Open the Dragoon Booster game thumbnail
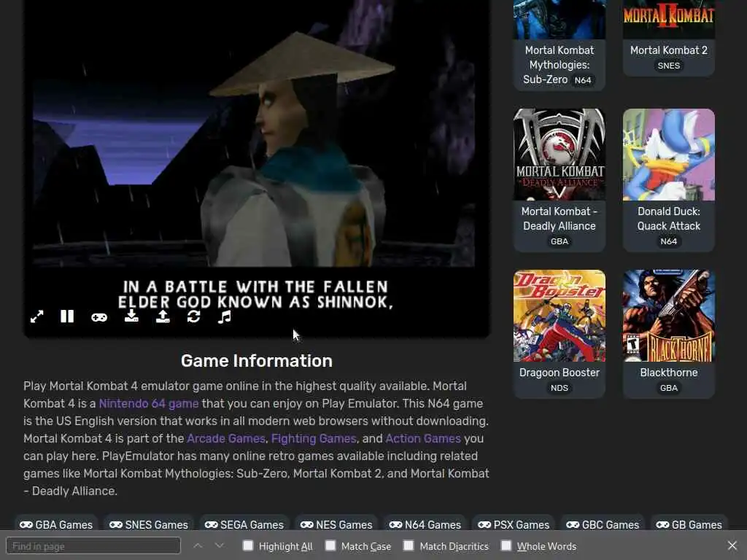Image resolution: width=747 pixels, height=560 pixels. pyautogui.click(x=560, y=316)
